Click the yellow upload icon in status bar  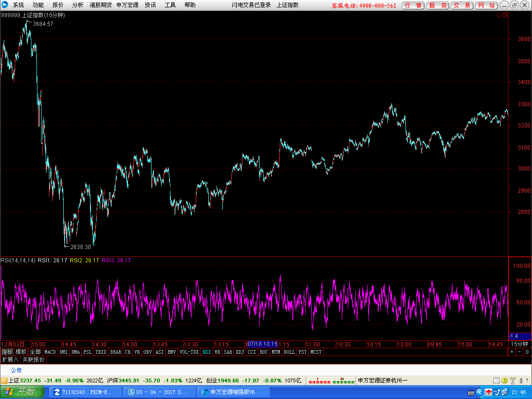point(504,381)
